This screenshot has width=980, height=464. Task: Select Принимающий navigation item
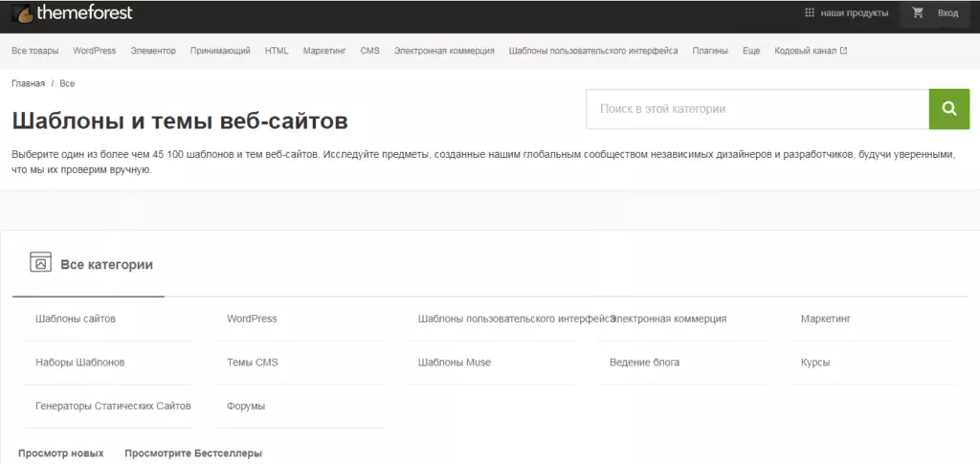tap(220, 52)
